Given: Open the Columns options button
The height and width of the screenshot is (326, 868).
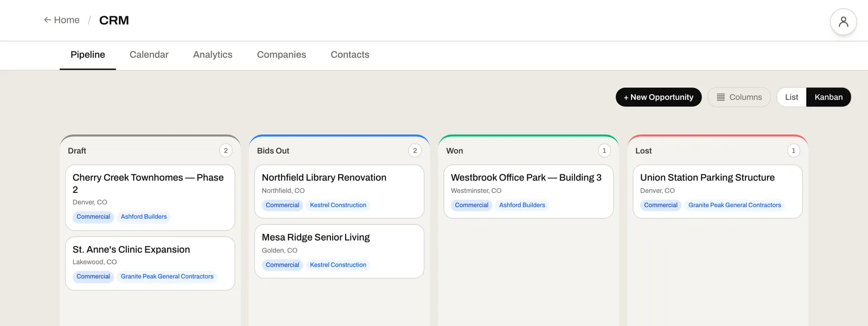Looking at the screenshot, I should [x=739, y=97].
